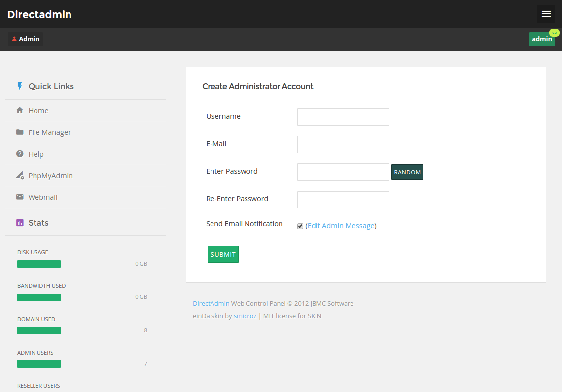
Task: Click the BANDWIDTH USED label
Action: coord(41,285)
